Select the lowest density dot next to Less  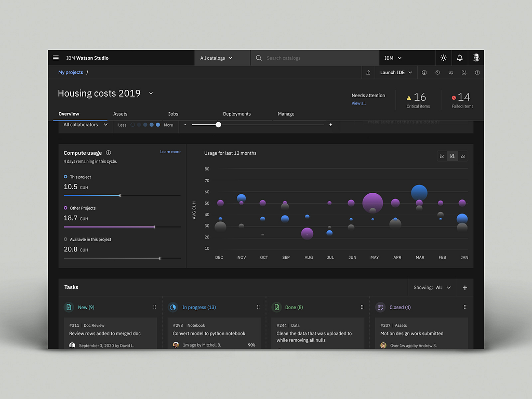(x=132, y=125)
